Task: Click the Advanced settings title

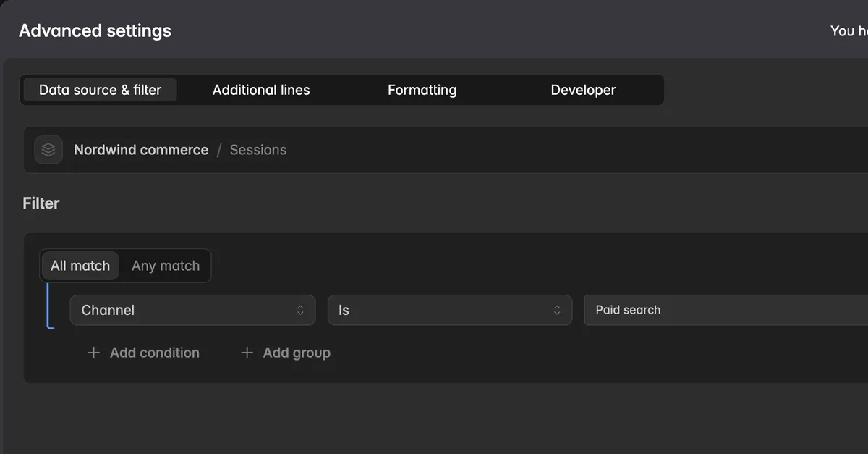Action: (x=95, y=30)
